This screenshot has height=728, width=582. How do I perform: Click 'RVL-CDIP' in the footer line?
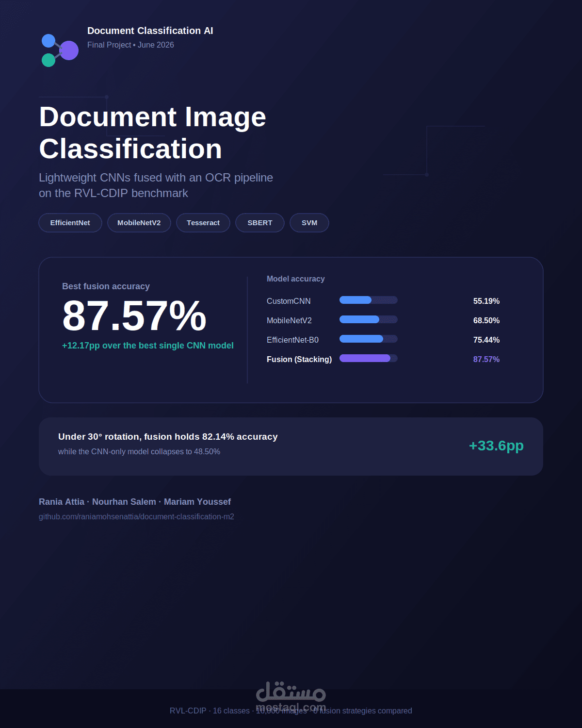pyautogui.click(x=188, y=711)
